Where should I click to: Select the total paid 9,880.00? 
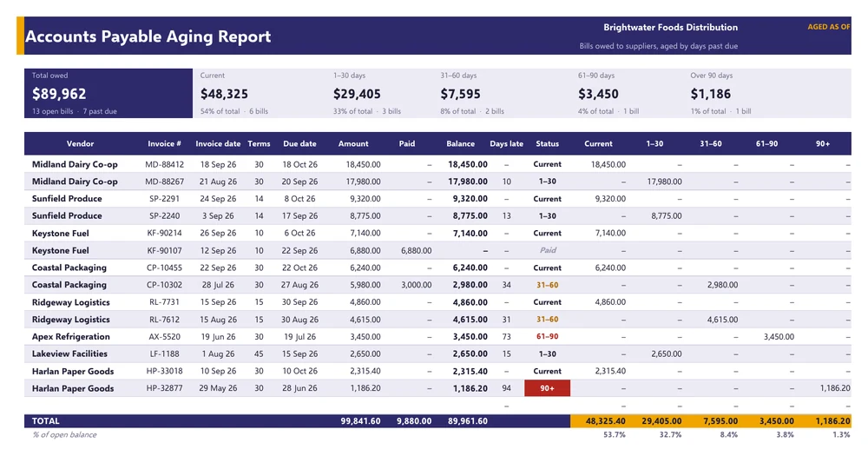pos(414,421)
